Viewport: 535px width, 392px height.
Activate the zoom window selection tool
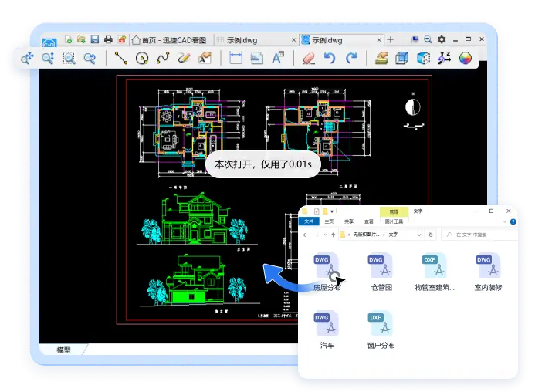click(69, 58)
